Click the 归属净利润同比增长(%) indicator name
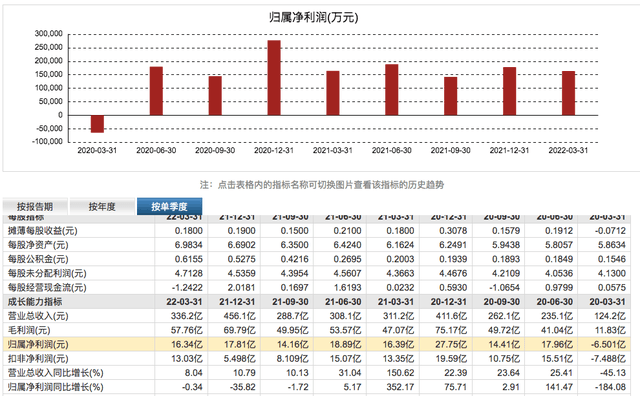This screenshot has width=640, height=396. click(x=56, y=387)
